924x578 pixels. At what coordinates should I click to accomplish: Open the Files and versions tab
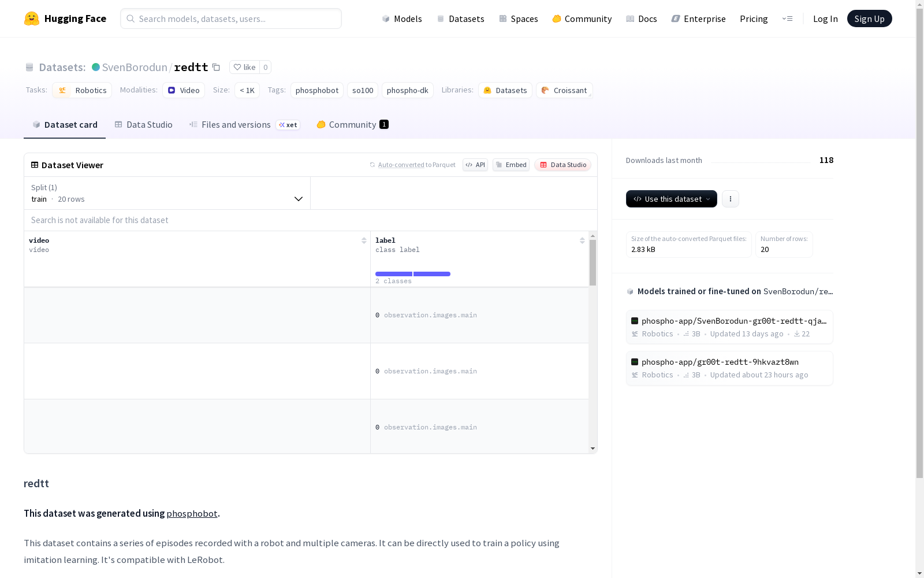245,125
